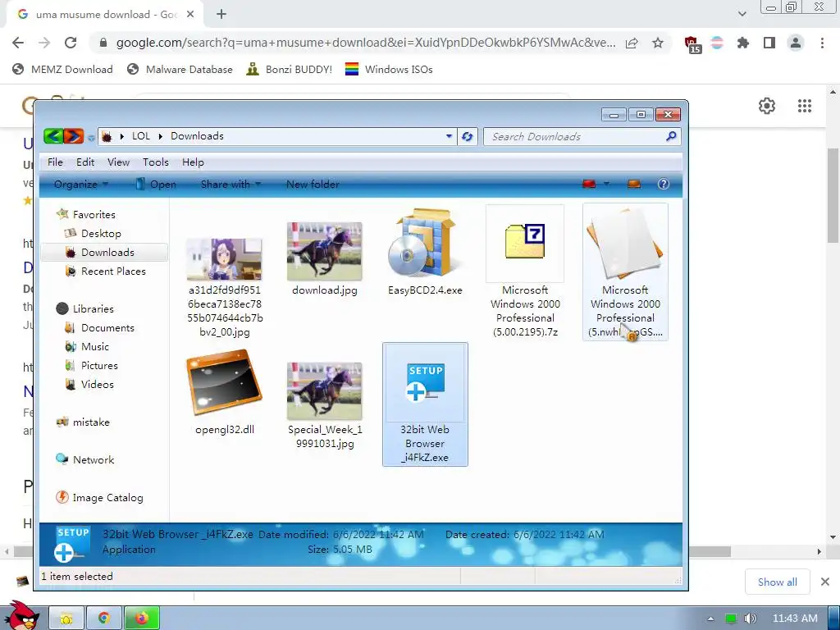840x630 pixels.
Task: Open the File menu
Action: tap(55, 162)
